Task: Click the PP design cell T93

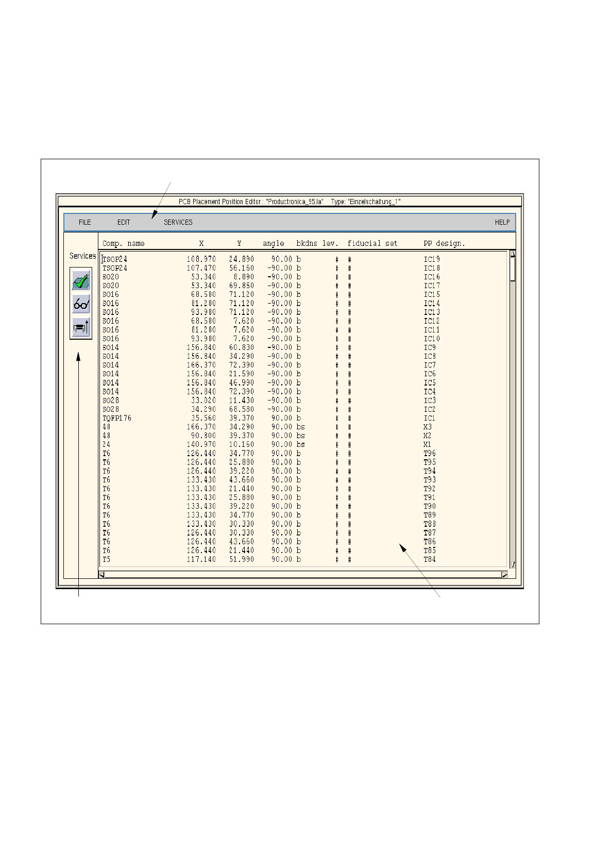Action: click(x=430, y=480)
